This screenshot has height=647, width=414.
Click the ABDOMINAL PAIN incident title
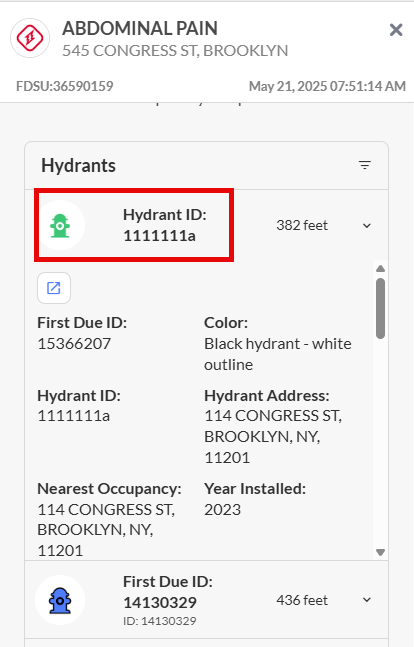coord(140,28)
